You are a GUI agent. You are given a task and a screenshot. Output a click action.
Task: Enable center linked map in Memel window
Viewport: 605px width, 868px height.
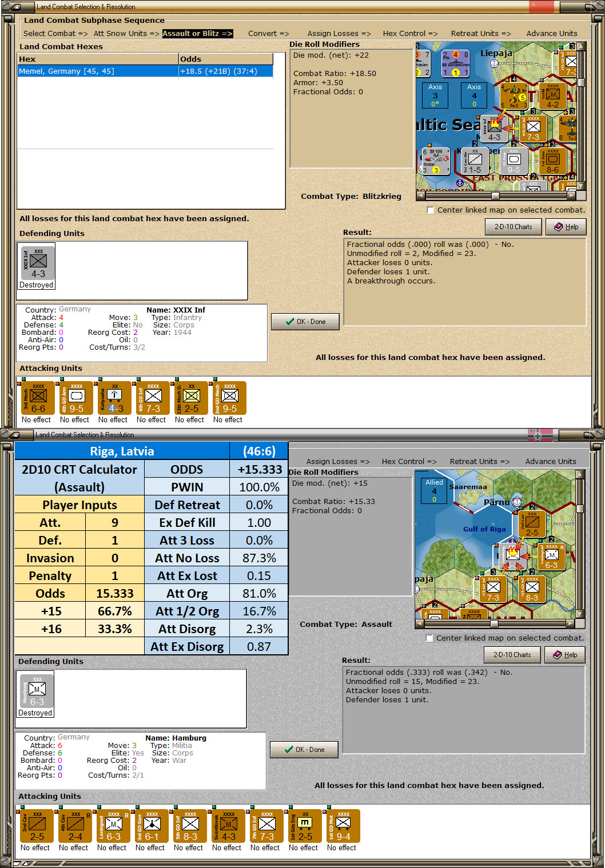[x=430, y=210]
